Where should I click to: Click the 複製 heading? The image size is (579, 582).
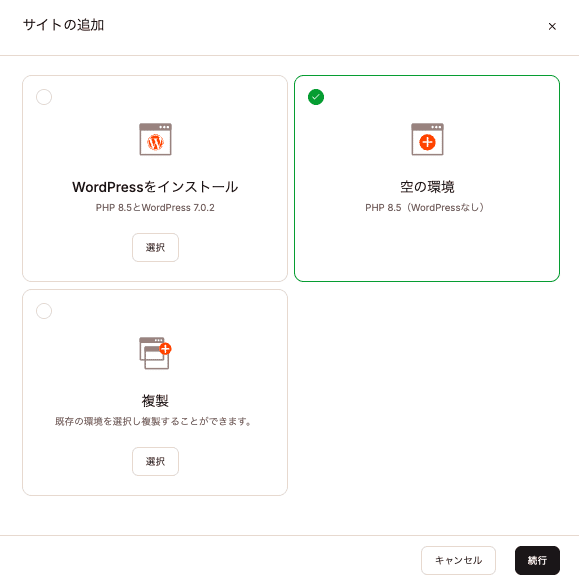tap(155, 401)
